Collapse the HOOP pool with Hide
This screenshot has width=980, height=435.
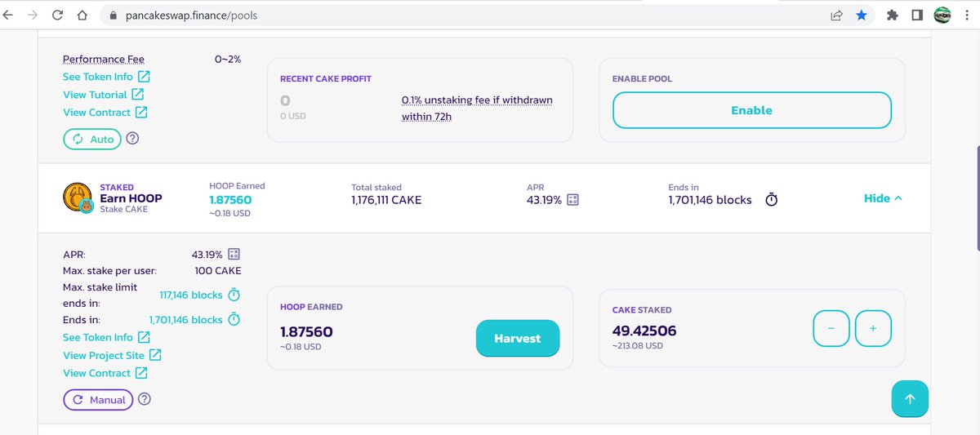pos(883,198)
